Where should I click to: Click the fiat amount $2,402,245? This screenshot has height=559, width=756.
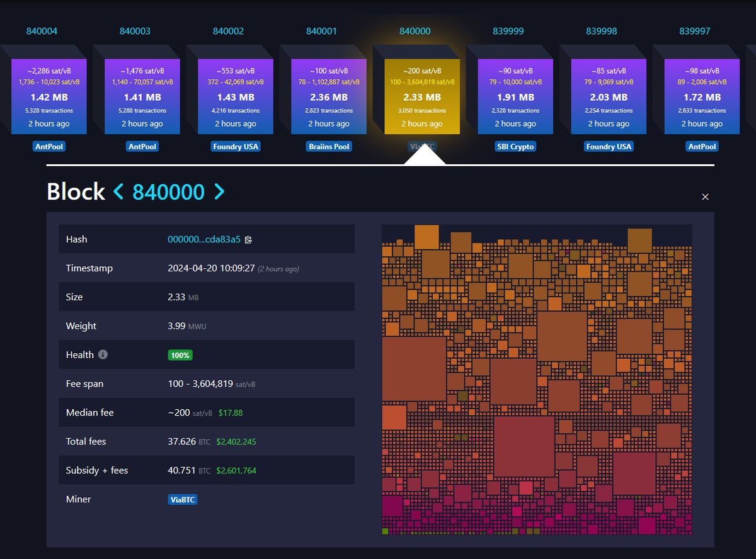(x=236, y=442)
